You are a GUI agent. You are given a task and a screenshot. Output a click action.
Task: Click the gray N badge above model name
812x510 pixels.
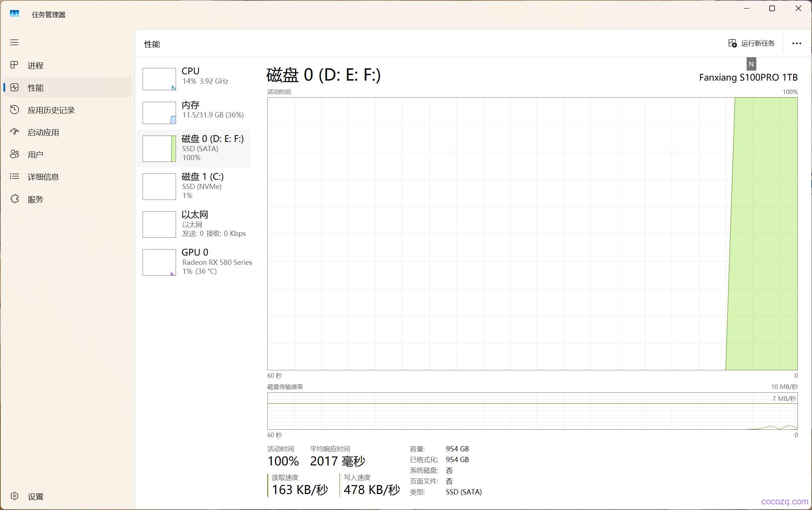(751, 64)
